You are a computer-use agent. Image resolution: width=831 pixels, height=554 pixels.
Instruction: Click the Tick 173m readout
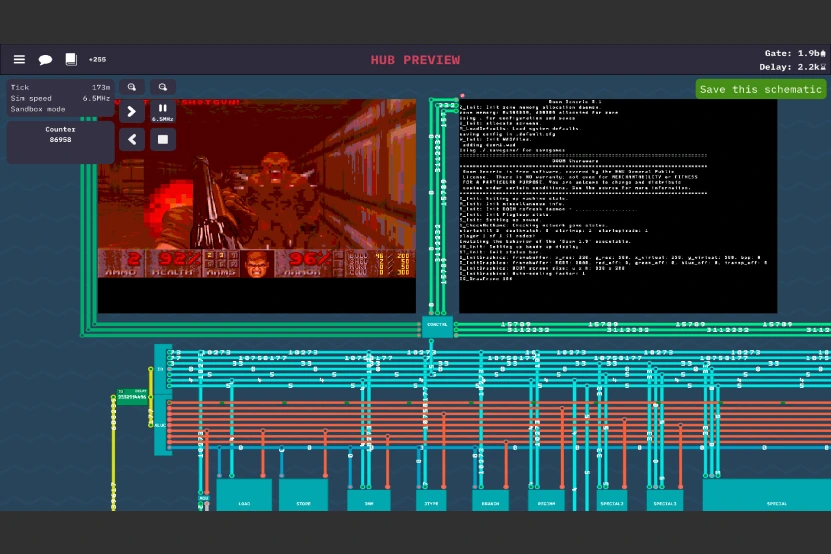click(60, 87)
